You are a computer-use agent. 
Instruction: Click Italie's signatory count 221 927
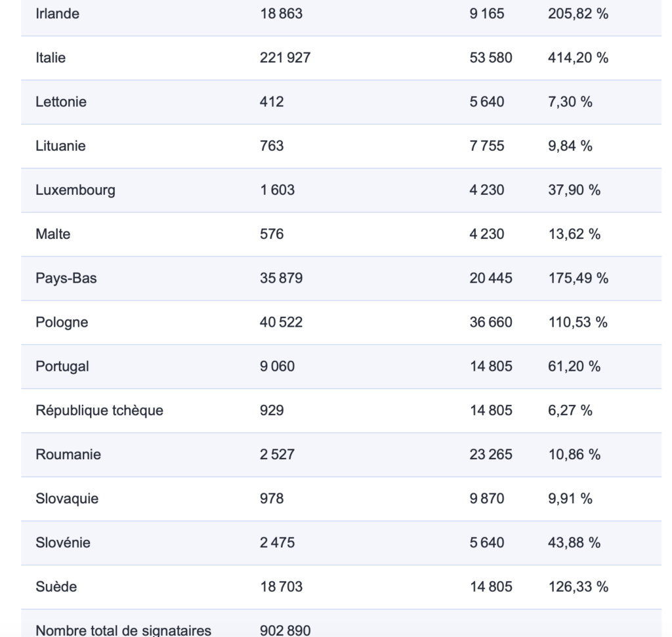click(x=285, y=58)
